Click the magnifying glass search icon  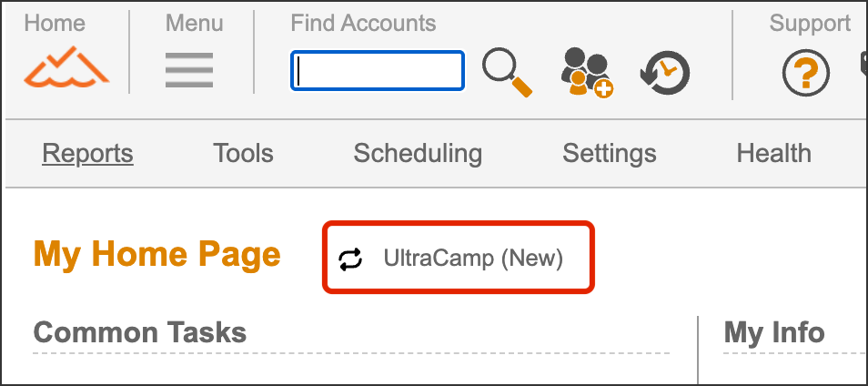click(x=507, y=71)
